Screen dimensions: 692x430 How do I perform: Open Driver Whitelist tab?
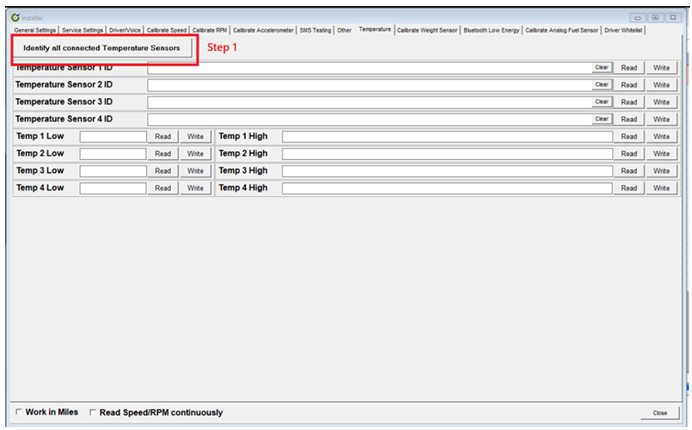624,30
